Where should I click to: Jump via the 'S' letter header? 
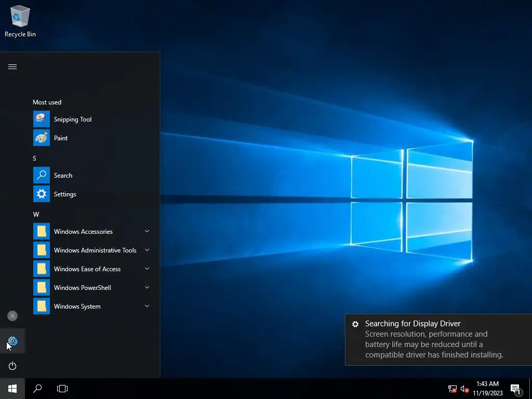click(34, 158)
